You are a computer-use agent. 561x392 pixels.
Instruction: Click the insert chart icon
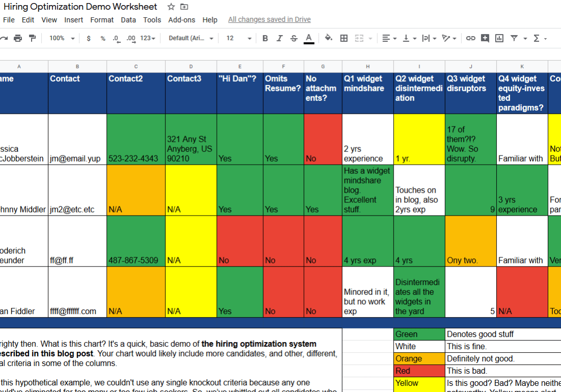pyautogui.click(x=499, y=38)
